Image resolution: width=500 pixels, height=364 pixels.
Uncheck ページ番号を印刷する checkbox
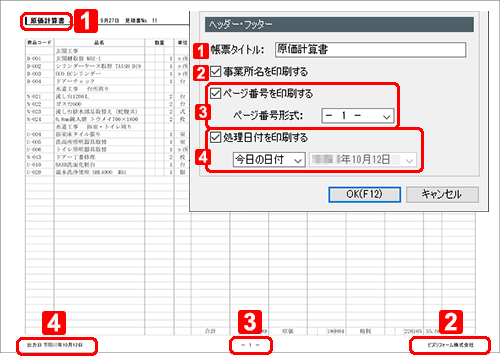216,93
